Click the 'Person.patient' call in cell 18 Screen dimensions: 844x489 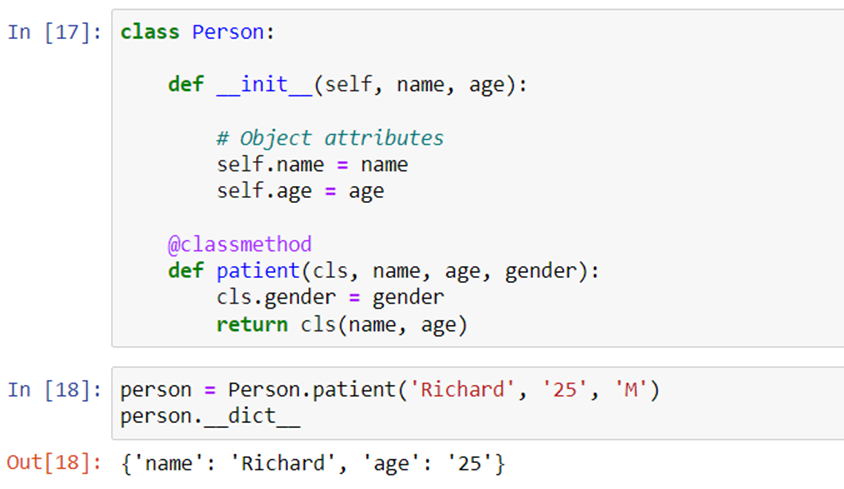[312, 390]
